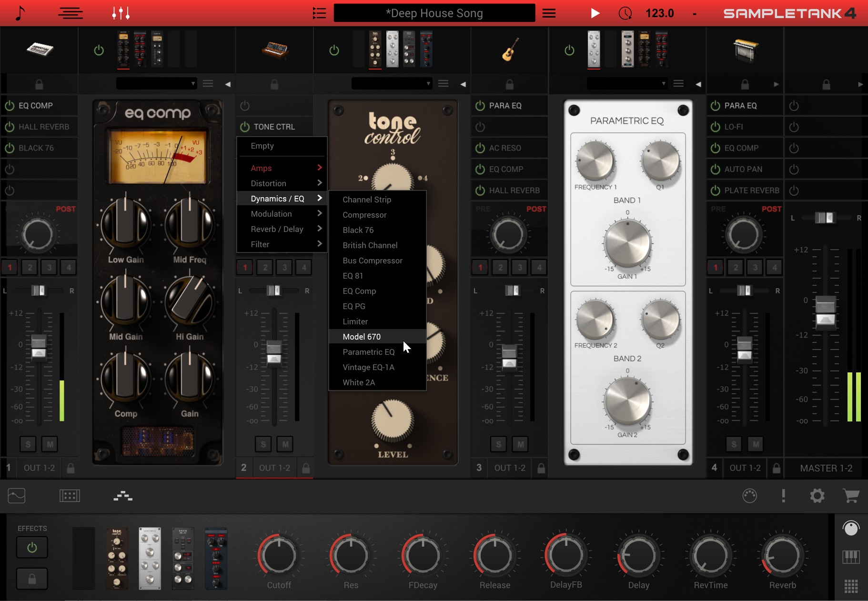Open channel 3 effect preset dropdown
This screenshot has height=601, width=868.
pyautogui.click(x=627, y=84)
